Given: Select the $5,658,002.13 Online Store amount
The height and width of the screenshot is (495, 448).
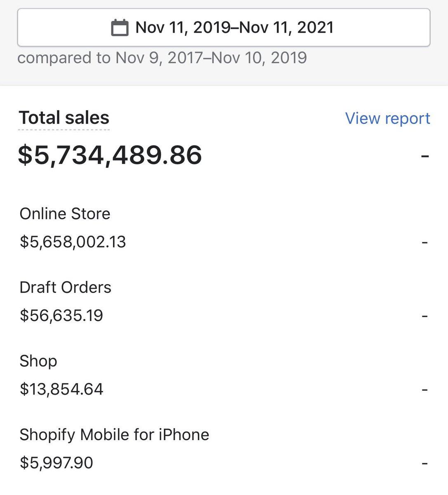Looking at the screenshot, I should tap(73, 242).
